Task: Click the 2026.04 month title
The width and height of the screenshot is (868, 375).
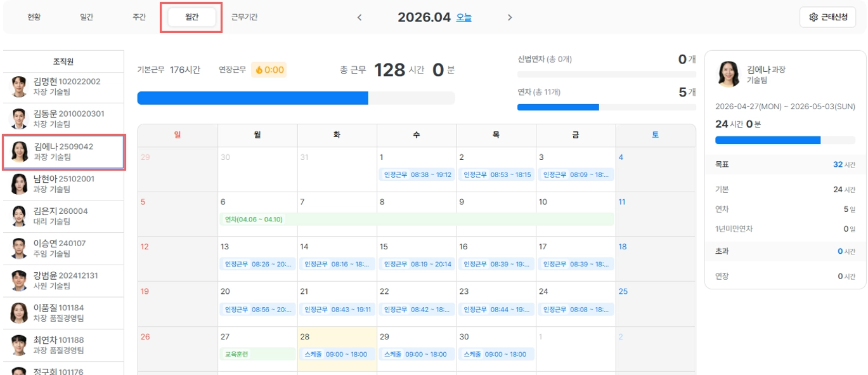Action: tap(424, 18)
